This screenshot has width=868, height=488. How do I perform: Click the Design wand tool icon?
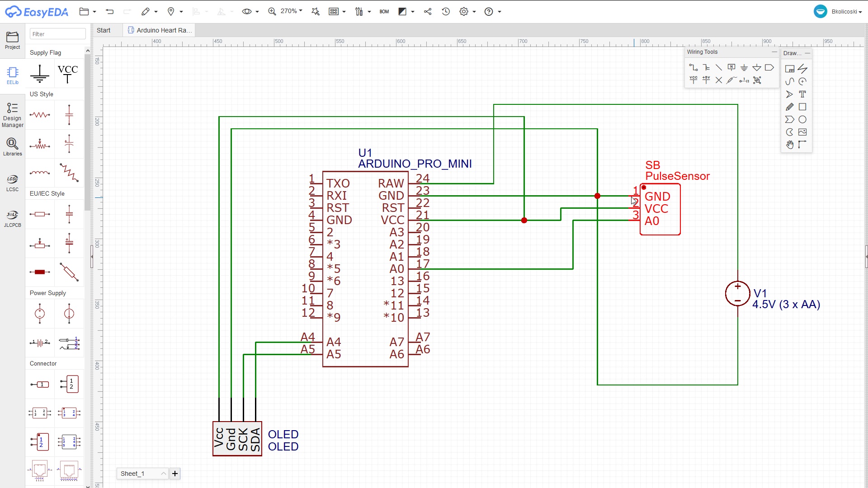pos(316,11)
